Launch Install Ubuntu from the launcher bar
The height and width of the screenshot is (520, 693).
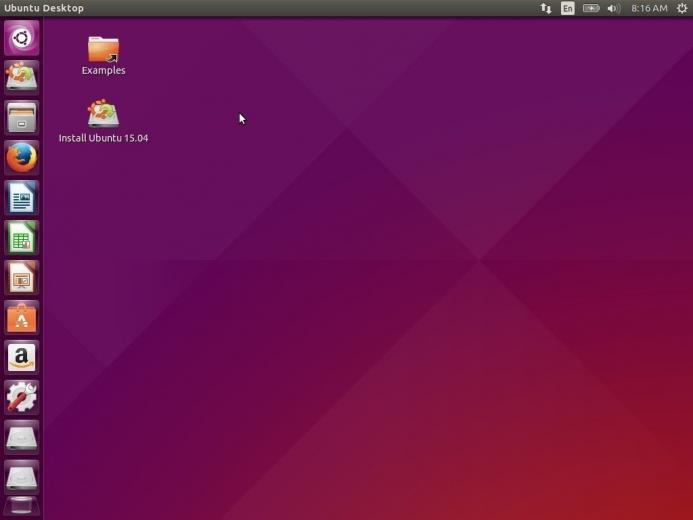[x=22, y=78]
